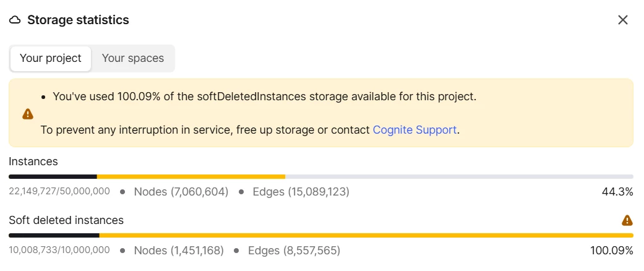This screenshot has width=644, height=271.
Task: Close the Storage statistics dialog
Action: (622, 20)
